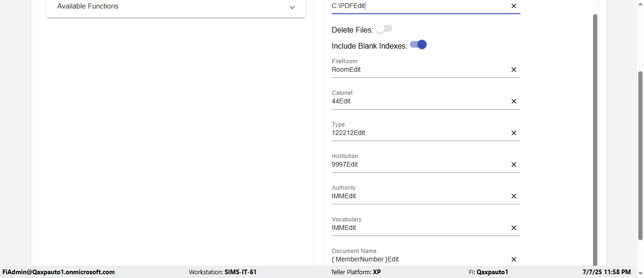Clear the FileRoom field value
The image size is (644, 278).
click(514, 70)
